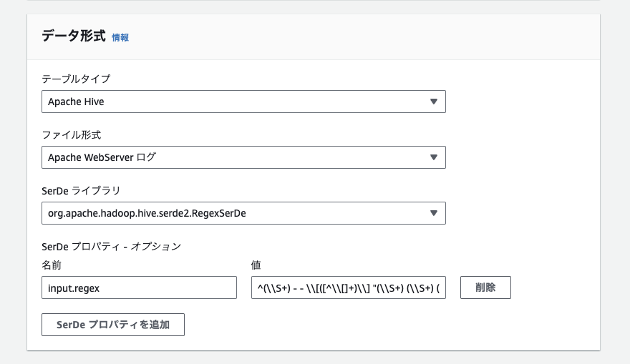This screenshot has width=630, height=364.
Task: Select the Apache Hive text in dropdown
Action: coord(76,102)
